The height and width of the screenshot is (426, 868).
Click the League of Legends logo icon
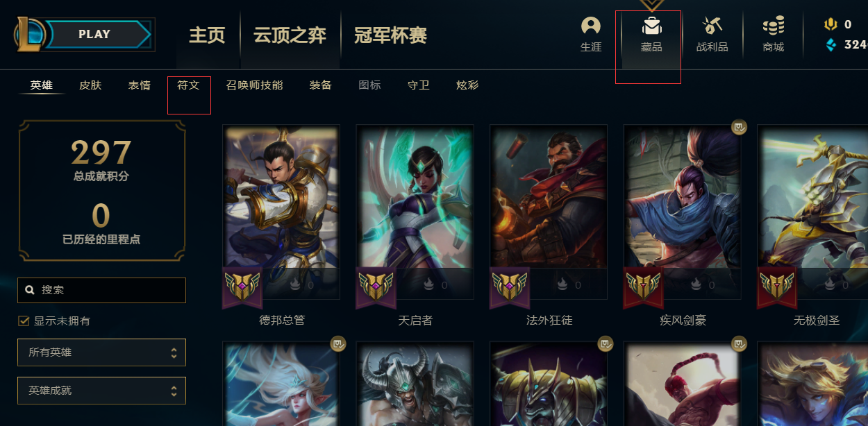(x=31, y=34)
